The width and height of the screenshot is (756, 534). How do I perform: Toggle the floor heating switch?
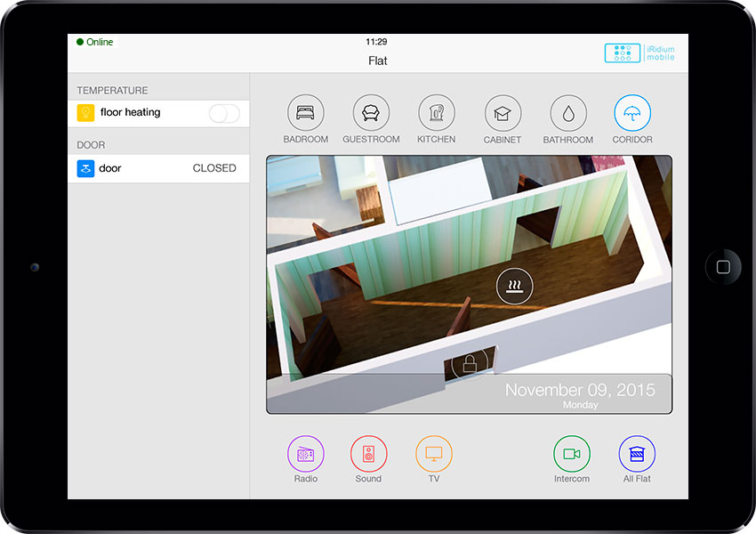coord(224,114)
